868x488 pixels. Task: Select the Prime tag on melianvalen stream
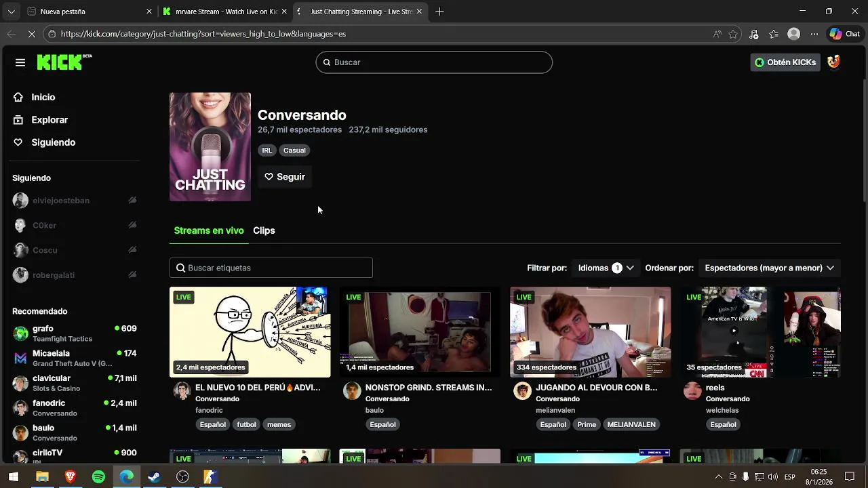[x=587, y=424]
